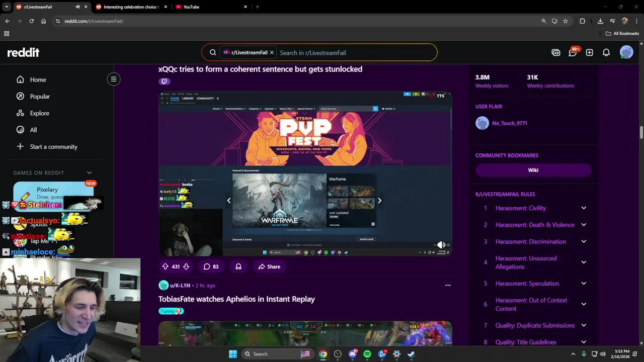Open Steam from the taskbar

tap(411, 354)
